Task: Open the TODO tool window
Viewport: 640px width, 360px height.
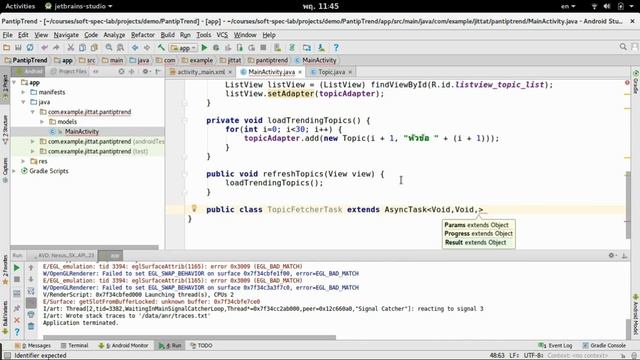Action: 201,345
